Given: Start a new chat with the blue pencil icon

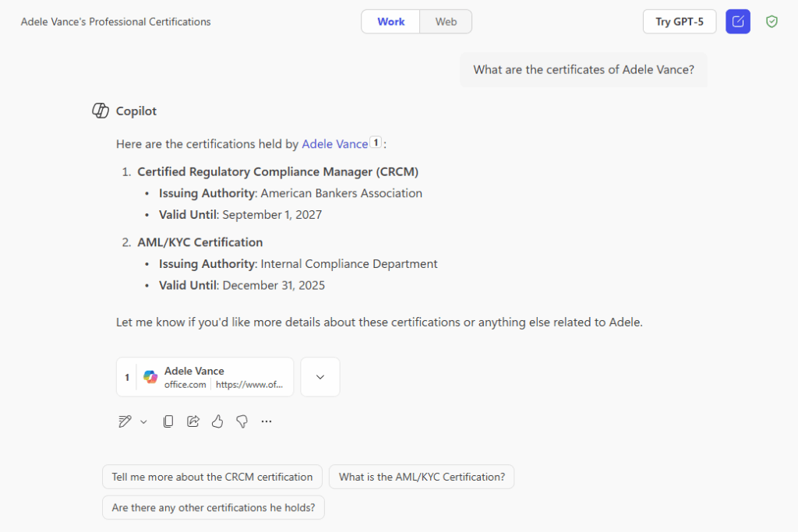Looking at the screenshot, I should tap(737, 21).
